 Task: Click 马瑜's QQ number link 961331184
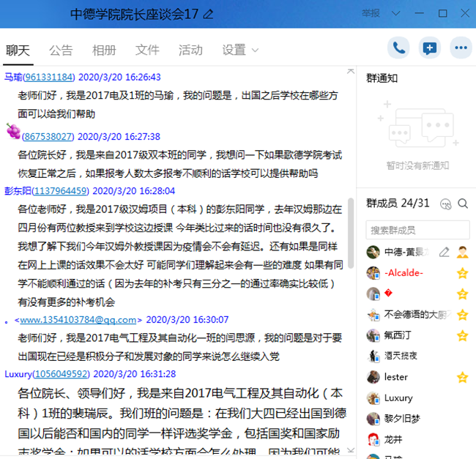tap(48, 77)
